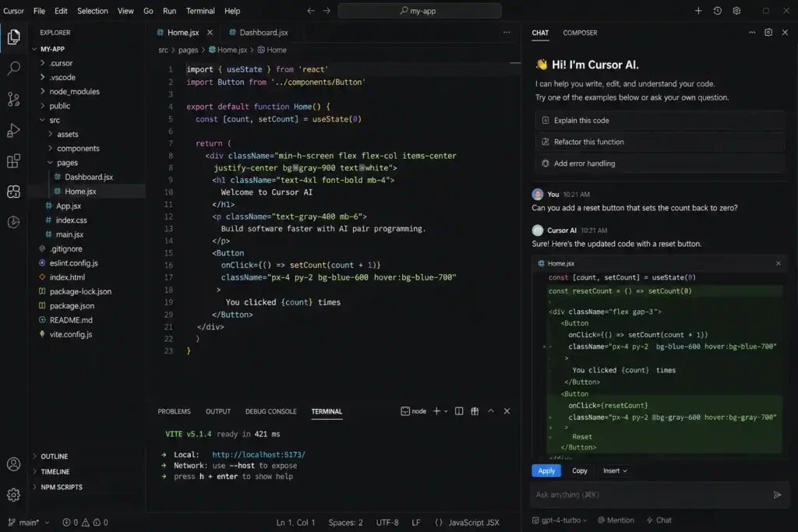Click the Mention button below chat input

click(x=616, y=520)
